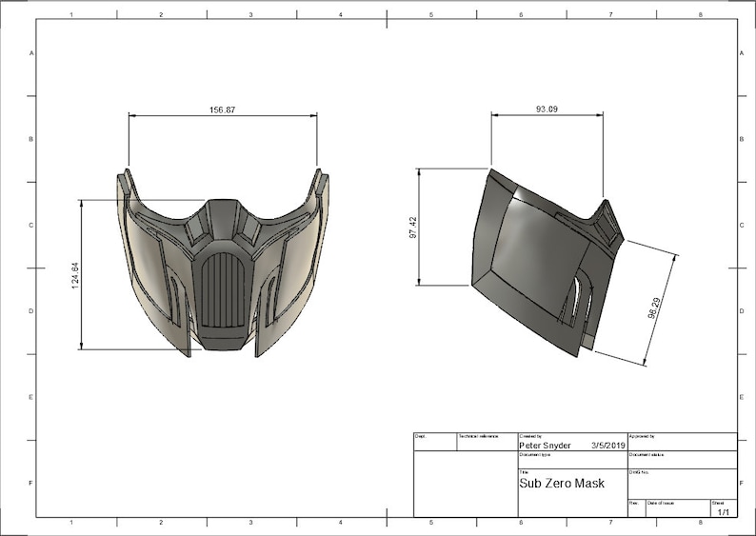Viewport: 756px width, 536px height.
Task: Click zone number '4' on bottom border
Action: (341, 522)
